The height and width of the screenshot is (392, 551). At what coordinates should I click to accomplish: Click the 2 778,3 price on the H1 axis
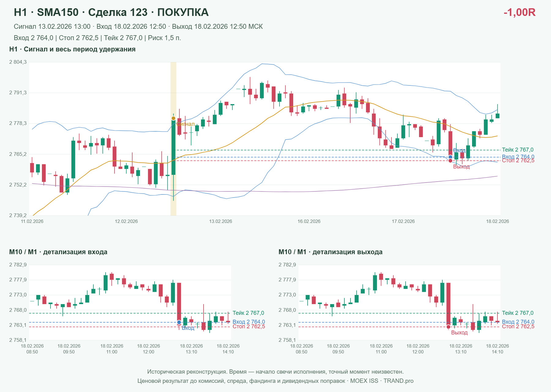click(x=18, y=123)
